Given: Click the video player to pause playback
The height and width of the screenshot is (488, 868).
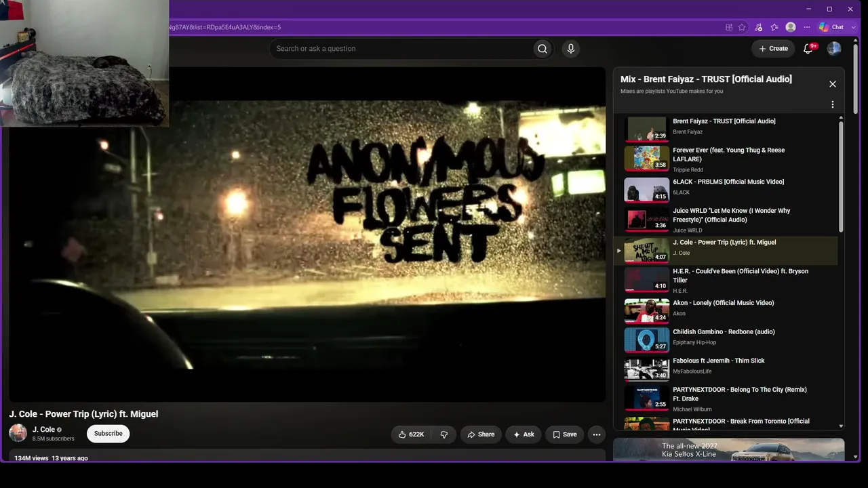Looking at the screenshot, I should (307, 235).
